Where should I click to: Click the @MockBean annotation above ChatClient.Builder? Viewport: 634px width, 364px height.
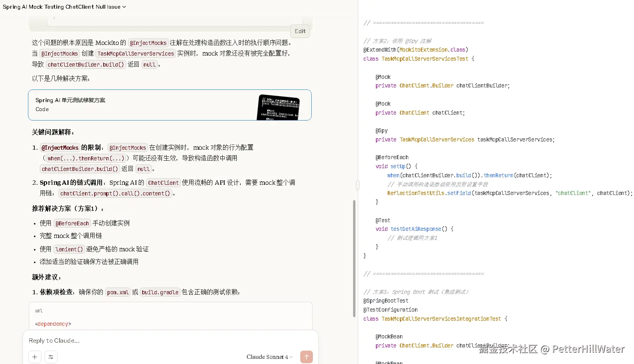pyautogui.click(x=389, y=337)
